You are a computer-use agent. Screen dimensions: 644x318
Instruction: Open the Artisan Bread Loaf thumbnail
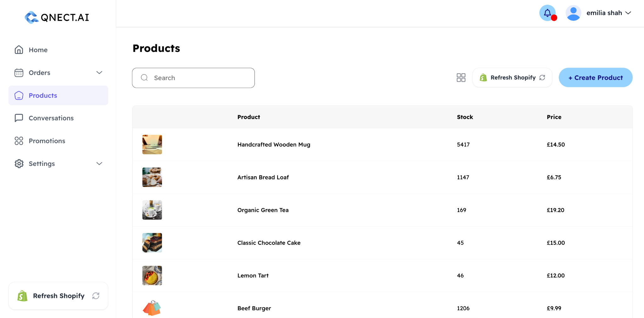[x=152, y=177]
